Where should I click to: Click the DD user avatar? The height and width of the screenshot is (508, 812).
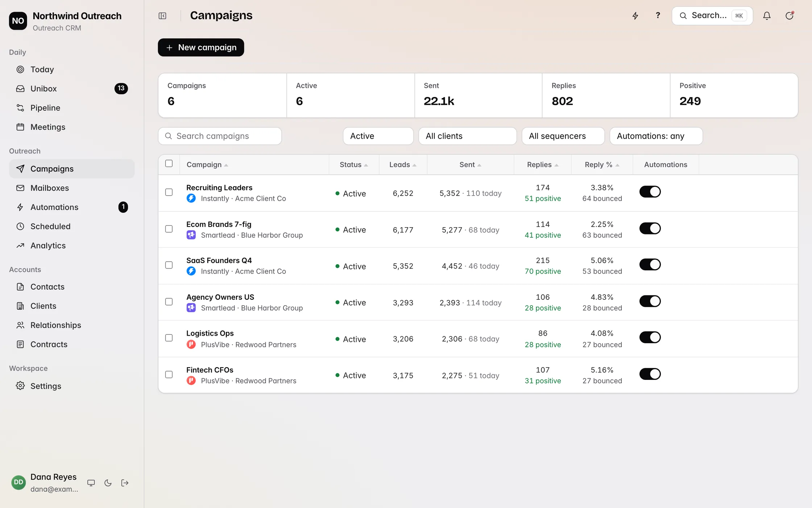(18, 482)
